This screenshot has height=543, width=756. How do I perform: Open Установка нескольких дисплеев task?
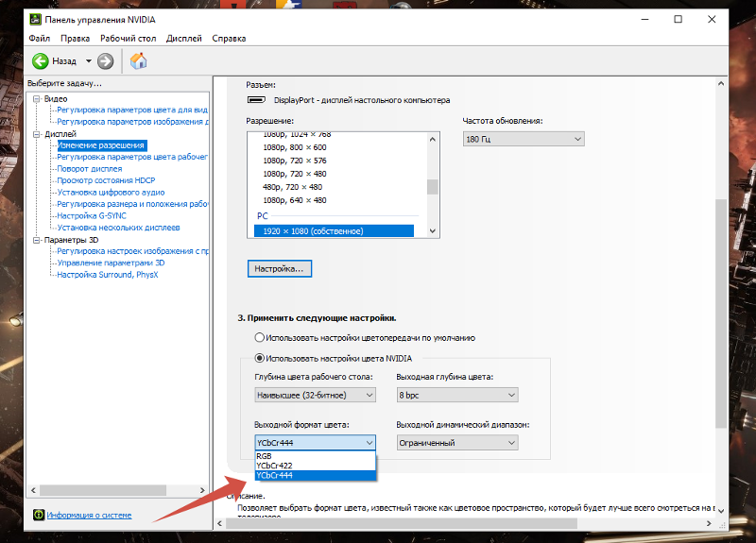pyautogui.click(x=119, y=228)
